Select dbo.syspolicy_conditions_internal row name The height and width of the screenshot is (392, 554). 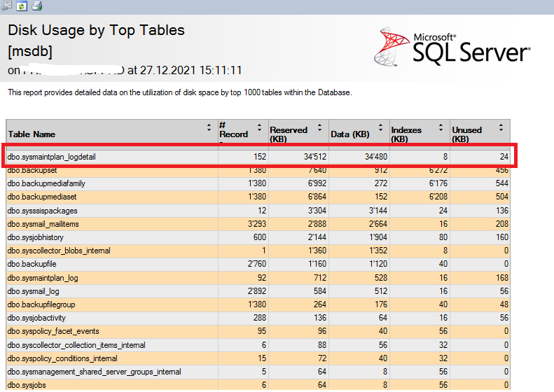pyautogui.click(x=62, y=358)
